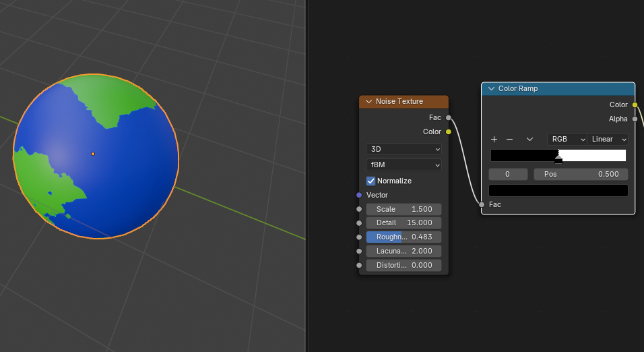Click the Scale value field showing 1.500
Screen dimensions: 644x352
point(404,209)
